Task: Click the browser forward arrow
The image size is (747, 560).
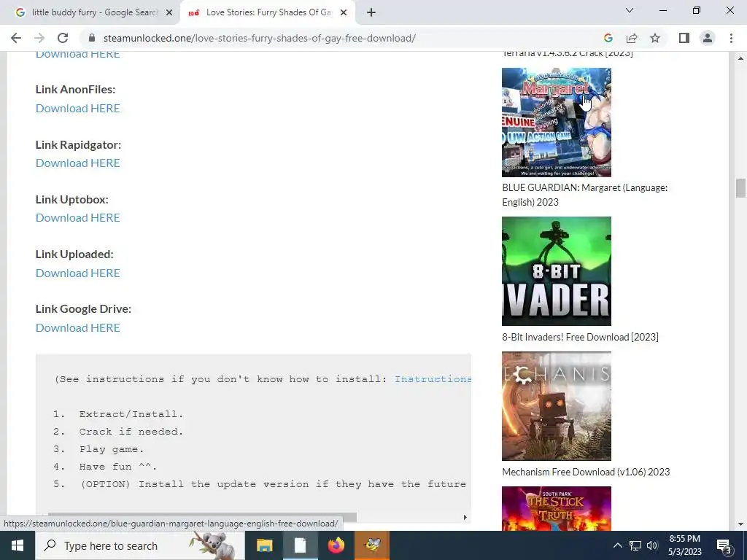Action: click(39, 38)
